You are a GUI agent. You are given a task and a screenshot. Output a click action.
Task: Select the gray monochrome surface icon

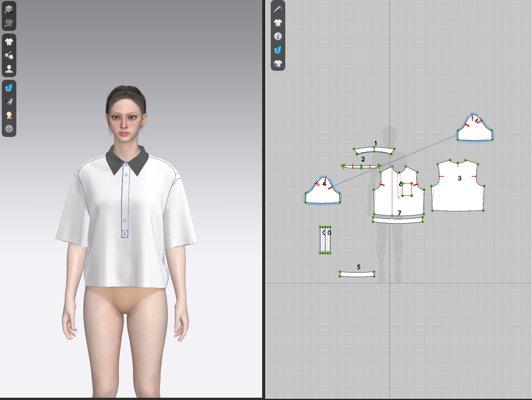[9, 102]
